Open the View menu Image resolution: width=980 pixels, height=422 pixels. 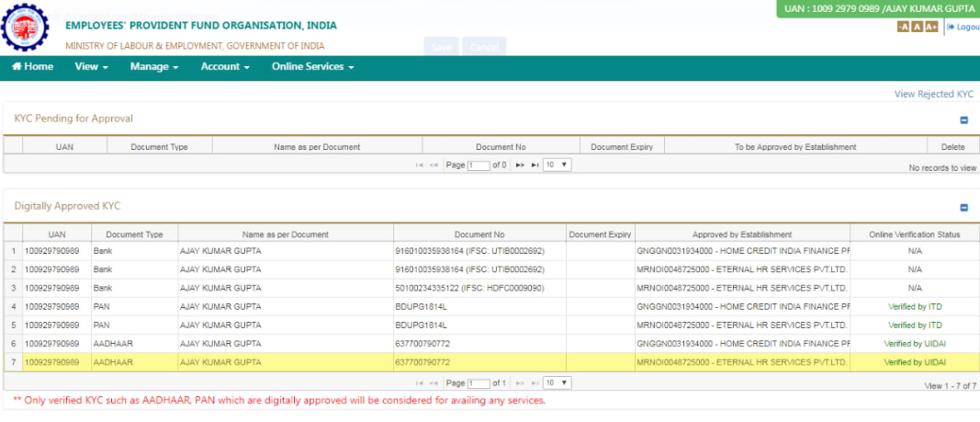pyautogui.click(x=91, y=67)
